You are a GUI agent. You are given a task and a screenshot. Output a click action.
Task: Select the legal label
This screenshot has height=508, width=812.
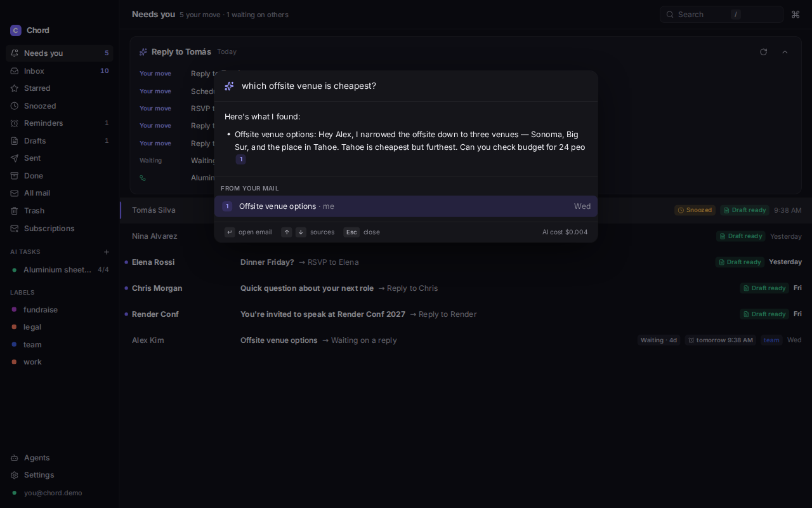click(x=60, y=327)
